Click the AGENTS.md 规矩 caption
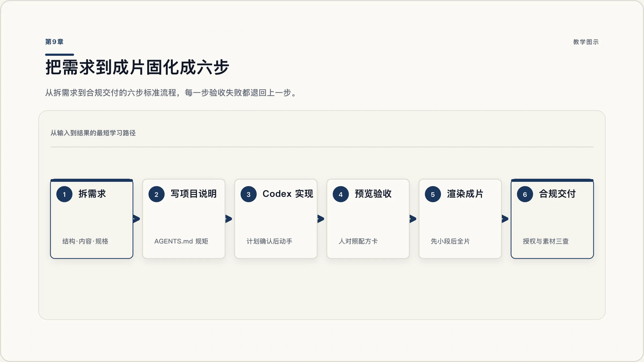The height and width of the screenshot is (362, 644). coord(181,241)
